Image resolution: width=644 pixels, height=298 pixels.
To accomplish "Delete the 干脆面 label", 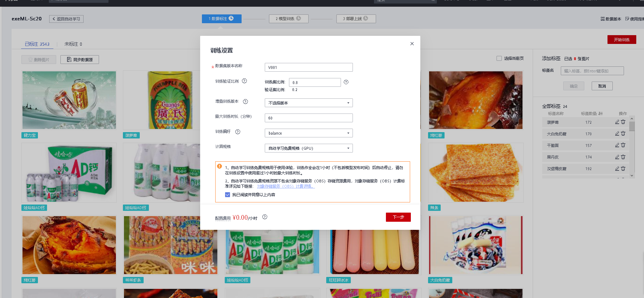I will tap(623, 145).
